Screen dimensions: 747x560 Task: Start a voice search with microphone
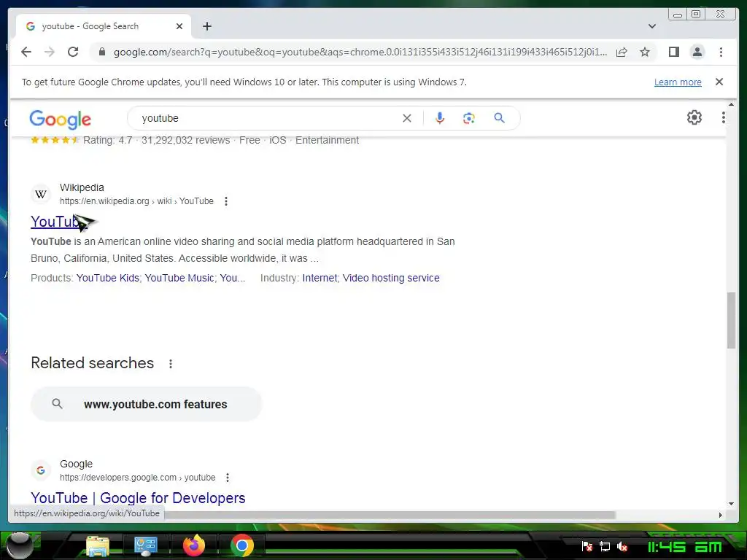[x=440, y=118]
